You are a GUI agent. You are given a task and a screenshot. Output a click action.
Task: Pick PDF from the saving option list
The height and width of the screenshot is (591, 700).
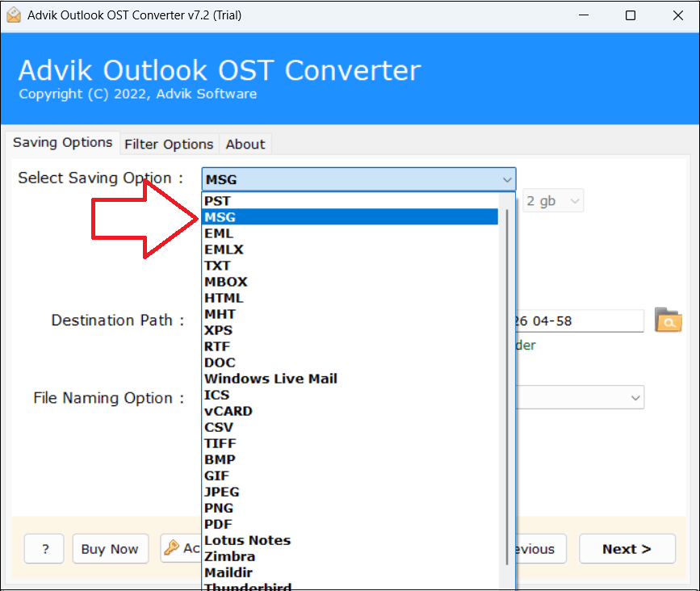click(218, 524)
